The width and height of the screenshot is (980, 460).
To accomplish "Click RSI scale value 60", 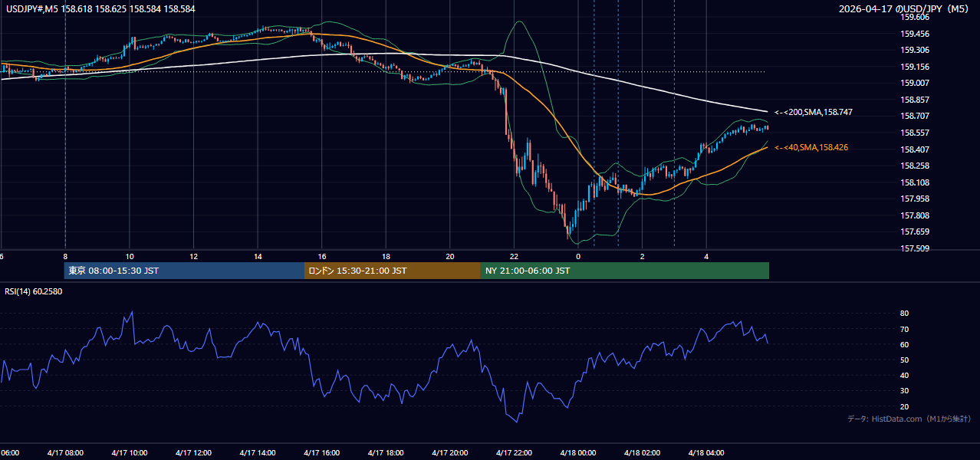I will click(x=905, y=344).
